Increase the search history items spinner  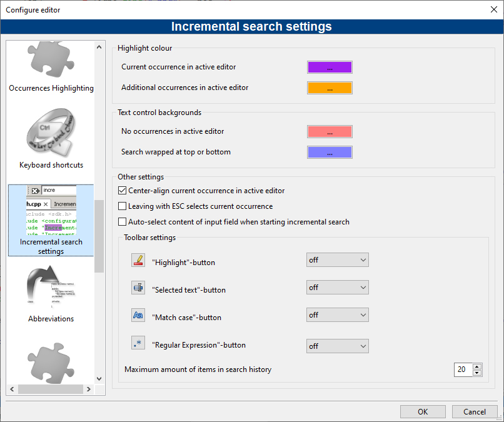click(477, 366)
